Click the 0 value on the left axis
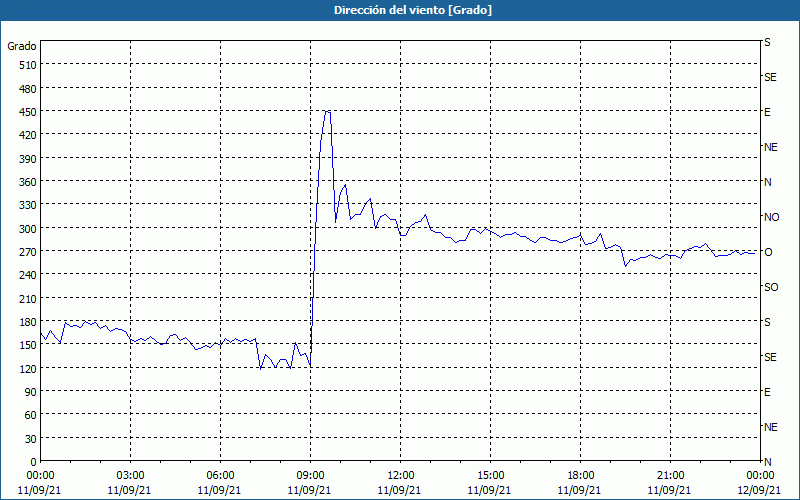The image size is (800, 500). pos(34,462)
